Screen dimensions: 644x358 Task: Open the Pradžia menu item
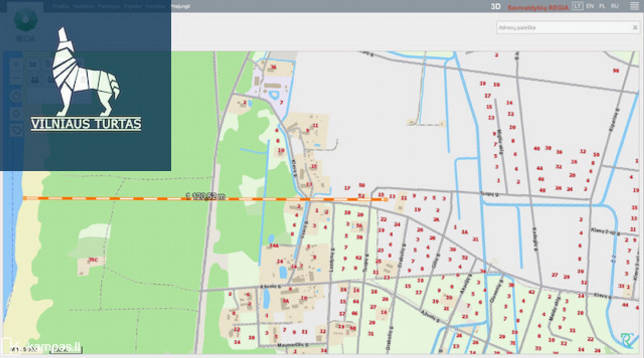pos(61,6)
